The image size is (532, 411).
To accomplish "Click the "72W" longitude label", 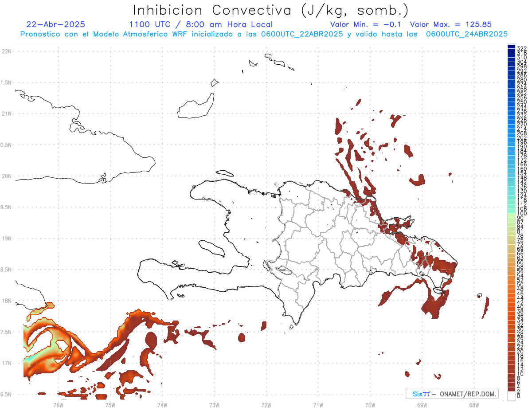I will (x=266, y=404).
